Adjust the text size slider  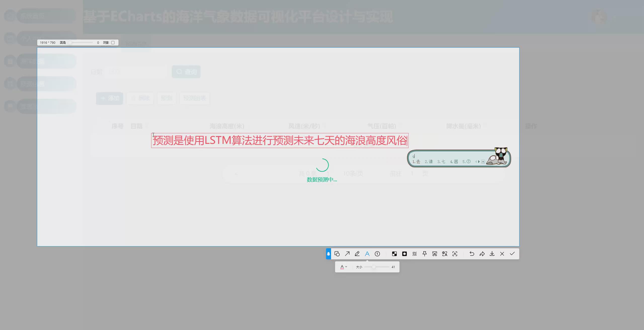[374, 267]
